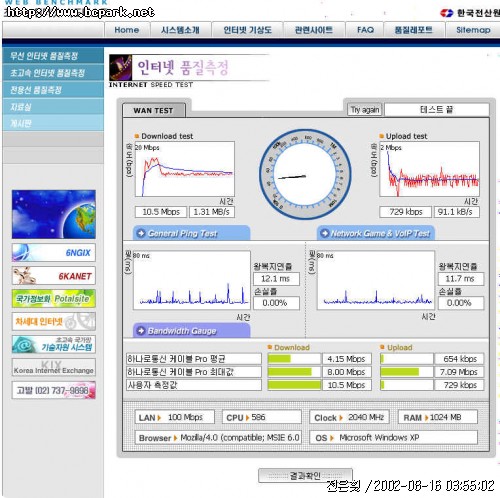Image resolution: width=500 pixels, height=498 pixels.
Task: Click the Network Game & VoIP graph
Action: pyautogui.click(x=376, y=280)
